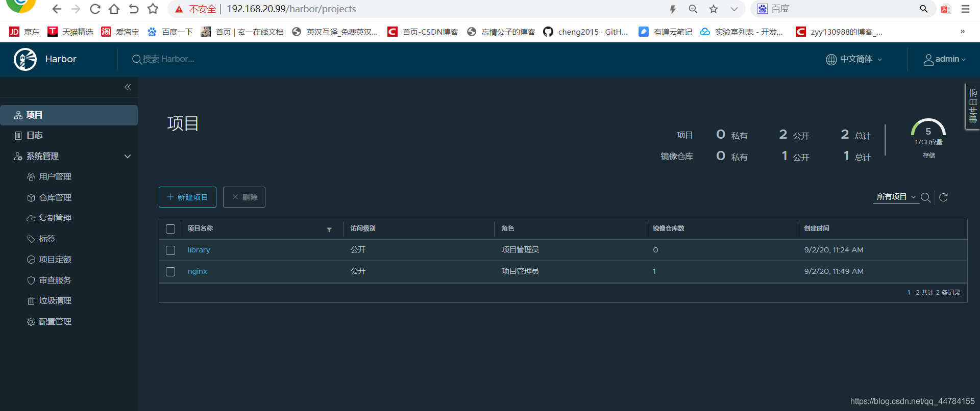Click the 新建项目 button
Viewport: 980px width, 411px height.
coord(187,197)
